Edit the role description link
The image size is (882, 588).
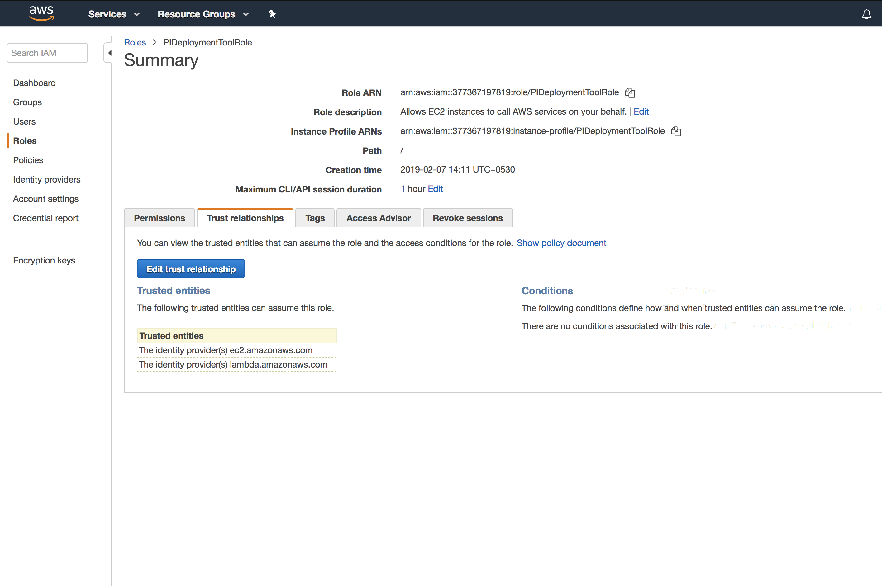click(641, 112)
